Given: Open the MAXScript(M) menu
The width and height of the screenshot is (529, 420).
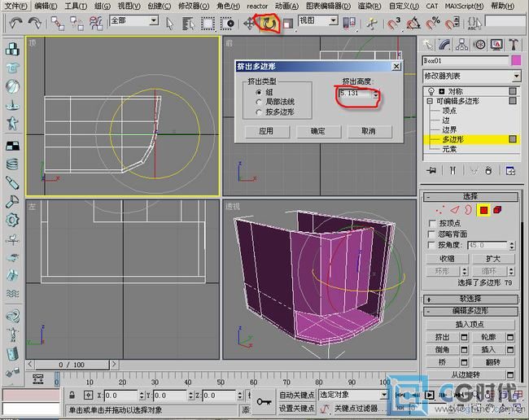Looking at the screenshot, I should coord(464,6).
